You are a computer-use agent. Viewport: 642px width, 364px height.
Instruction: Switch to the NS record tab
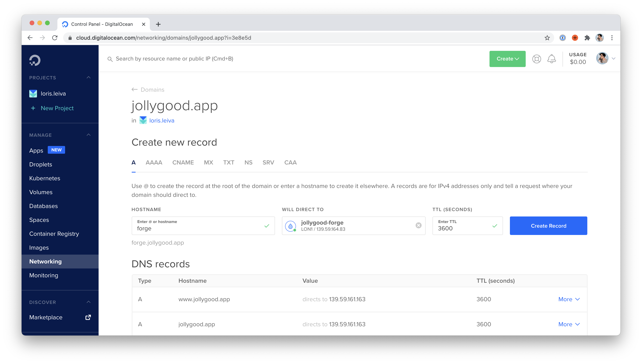(248, 163)
